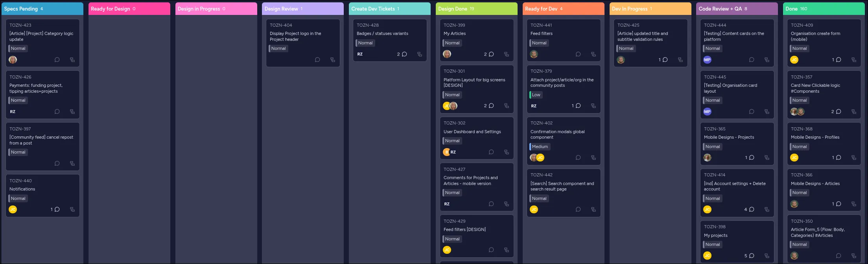Image resolution: width=868 pixels, height=264 pixels.
Task: Click subtask icon on TOZN-368 Mobile Designs Profiles
Action: click(x=854, y=158)
